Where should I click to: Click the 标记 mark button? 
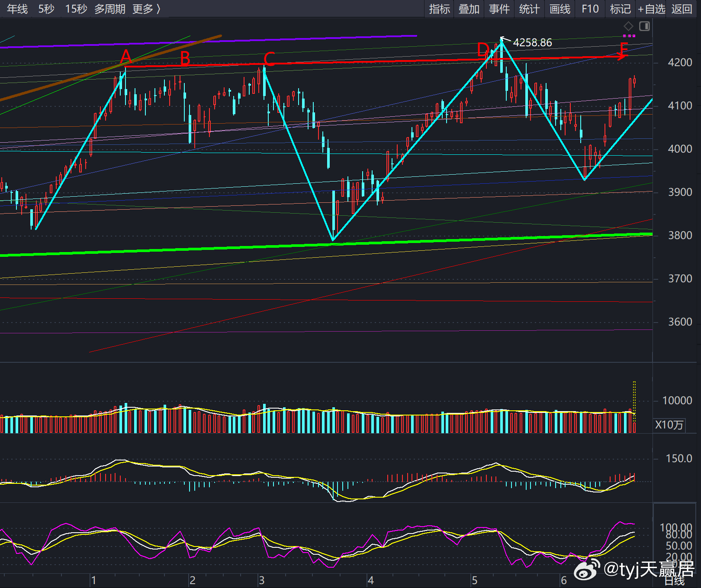pyautogui.click(x=621, y=9)
